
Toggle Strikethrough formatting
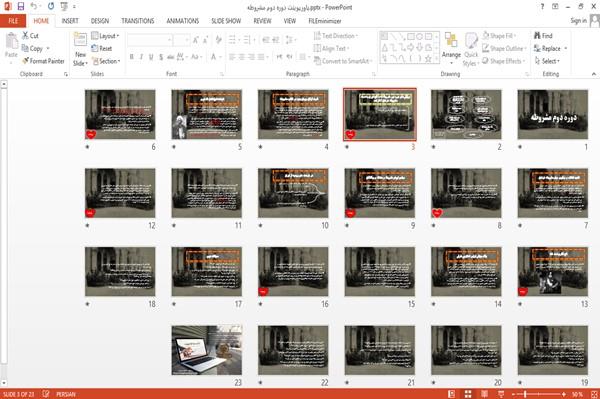click(171, 57)
